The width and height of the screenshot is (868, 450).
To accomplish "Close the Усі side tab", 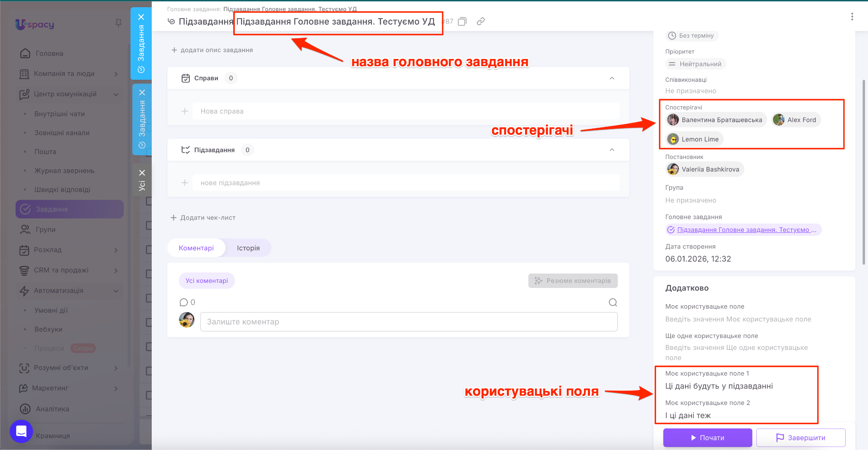I will coord(142,173).
